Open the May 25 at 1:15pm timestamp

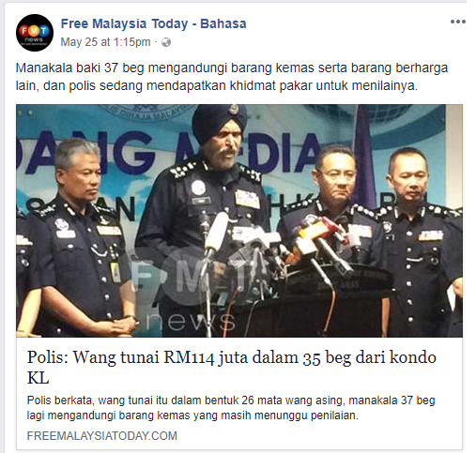tap(105, 42)
